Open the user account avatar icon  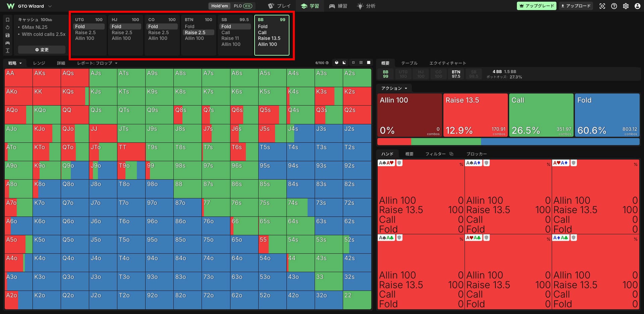coord(637,6)
